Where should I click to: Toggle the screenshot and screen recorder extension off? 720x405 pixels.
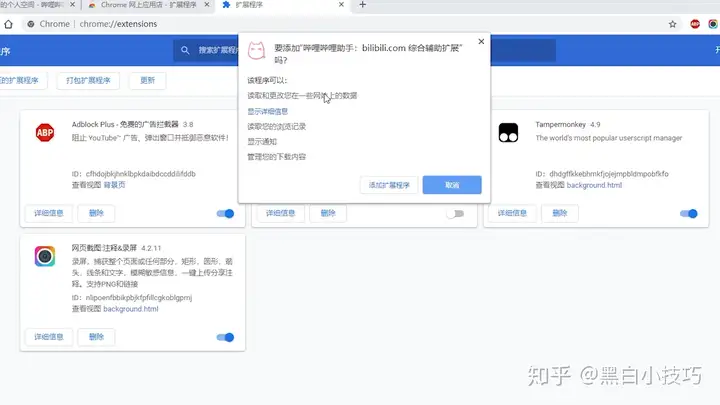click(x=225, y=338)
